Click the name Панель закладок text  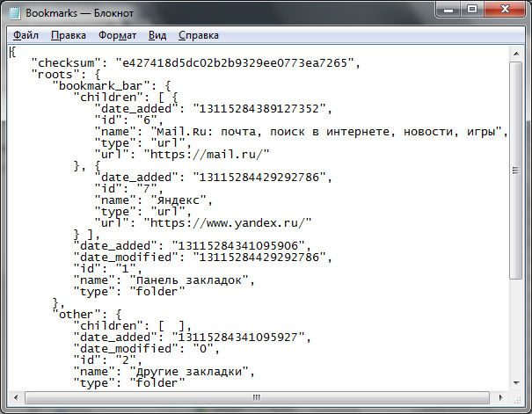click(189, 280)
